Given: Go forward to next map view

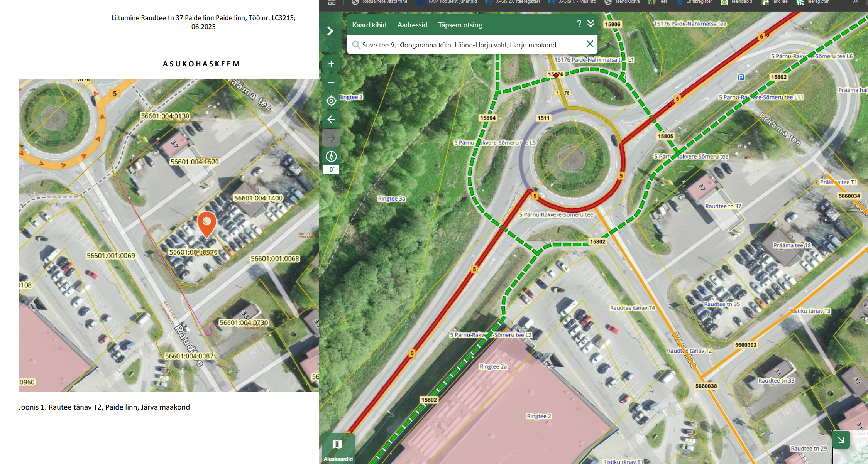Looking at the screenshot, I should click(x=331, y=138).
